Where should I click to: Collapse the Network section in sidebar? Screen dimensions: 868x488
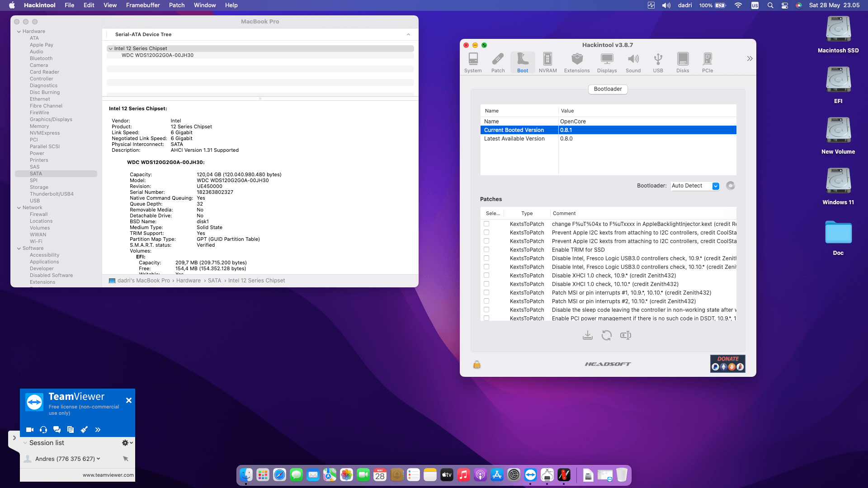tap(19, 208)
